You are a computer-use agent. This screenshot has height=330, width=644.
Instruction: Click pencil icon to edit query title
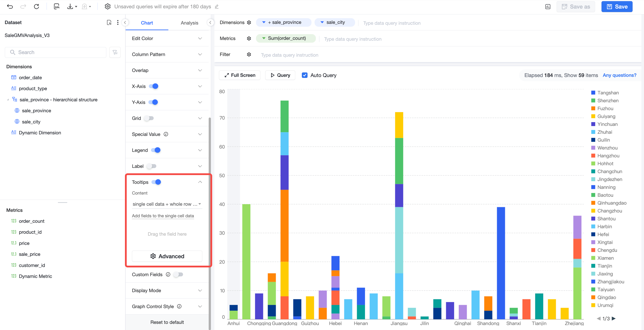217,7
